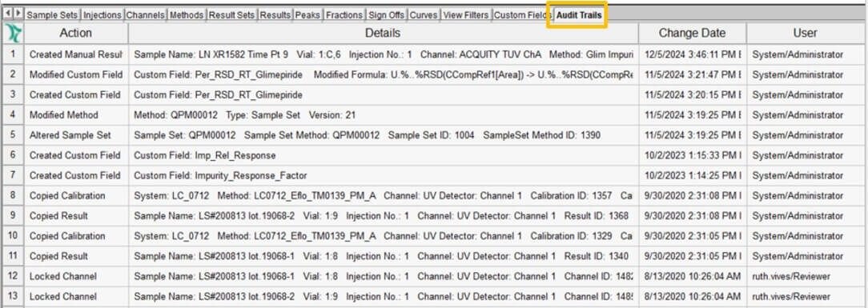Select the Modified Method row number 4
This screenshot has width=868, height=308.
[x=14, y=115]
